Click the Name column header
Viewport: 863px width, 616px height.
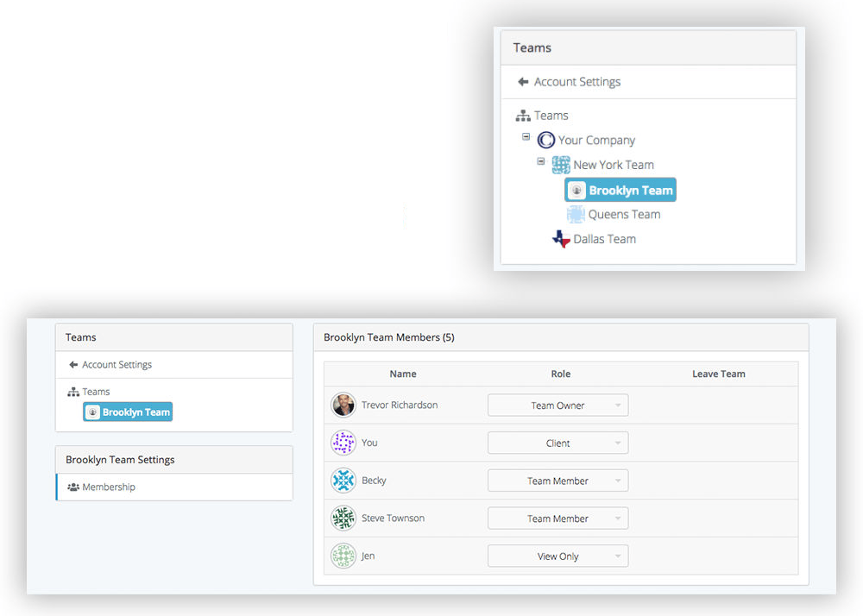click(403, 374)
